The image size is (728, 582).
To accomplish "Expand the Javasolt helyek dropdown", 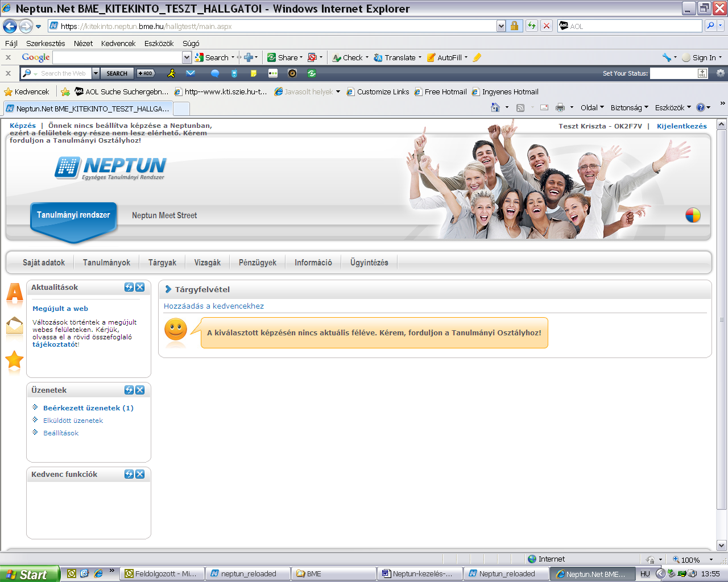I will (x=338, y=92).
